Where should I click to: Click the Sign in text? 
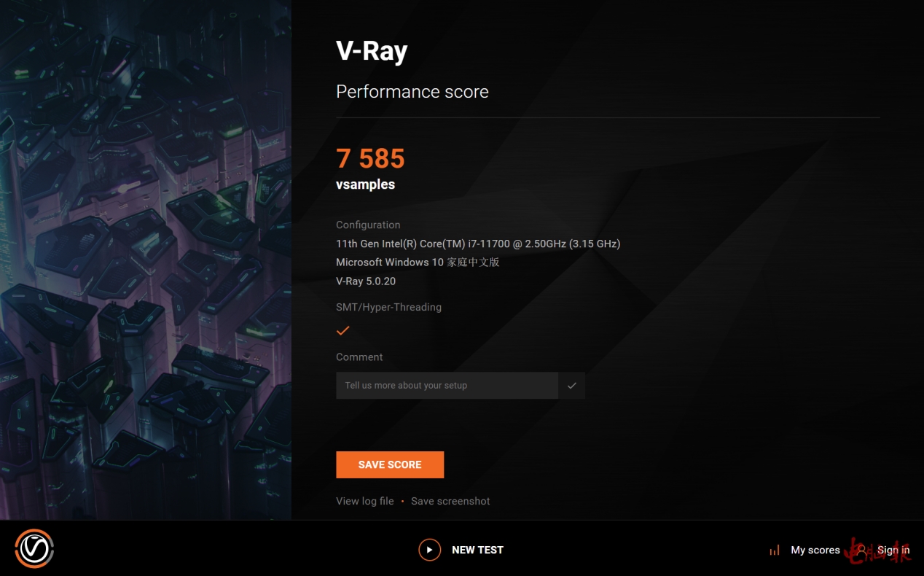pos(893,550)
